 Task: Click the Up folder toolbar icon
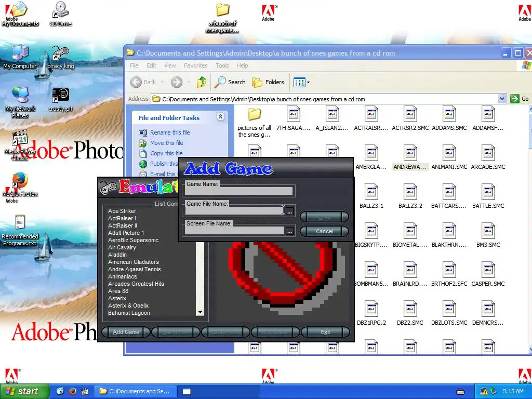coord(202,82)
